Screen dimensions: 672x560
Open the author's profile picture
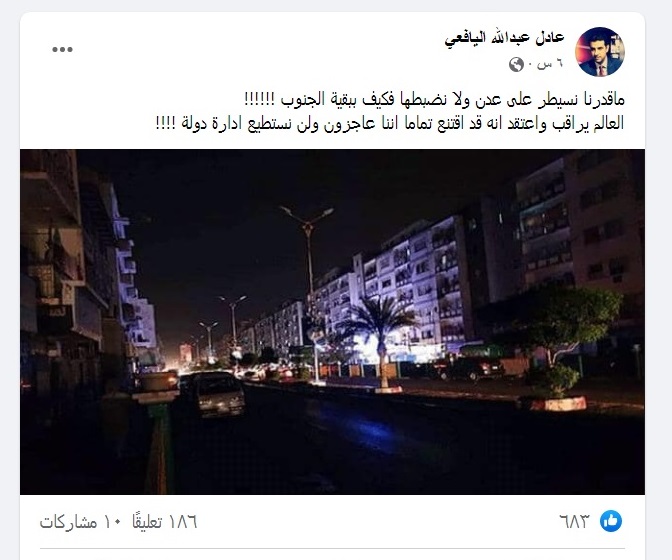(600, 52)
